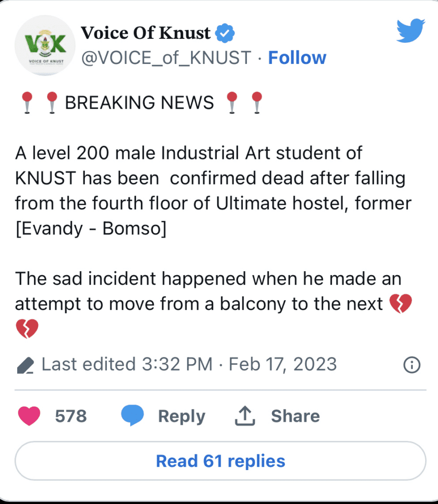This screenshot has height=504, width=438.
Task: Click the 578 likes count
Action: click(71, 416)
